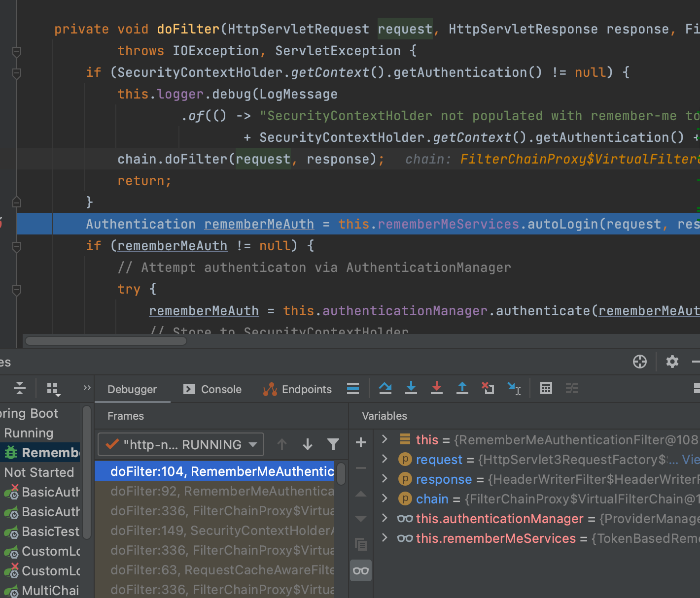The image size is (700, 598).
Task: Click the Show Execution Point icon
Action: point(353,389)
